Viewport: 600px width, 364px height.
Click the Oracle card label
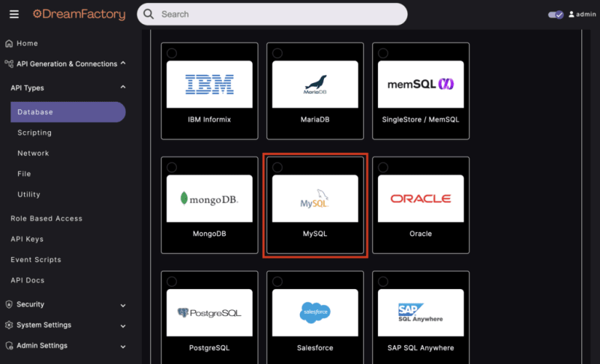(421, 234)
